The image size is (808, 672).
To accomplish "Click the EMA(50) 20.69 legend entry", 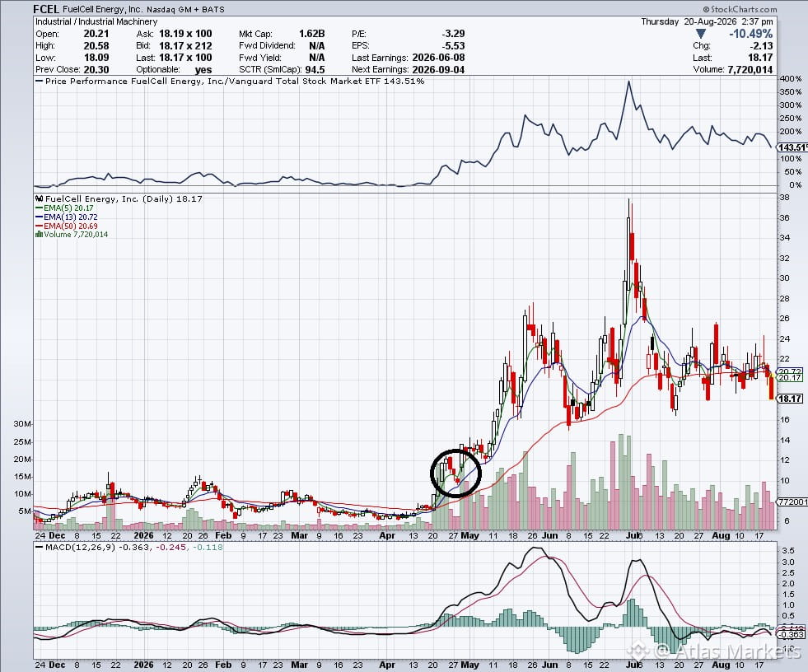I will 67,226.
